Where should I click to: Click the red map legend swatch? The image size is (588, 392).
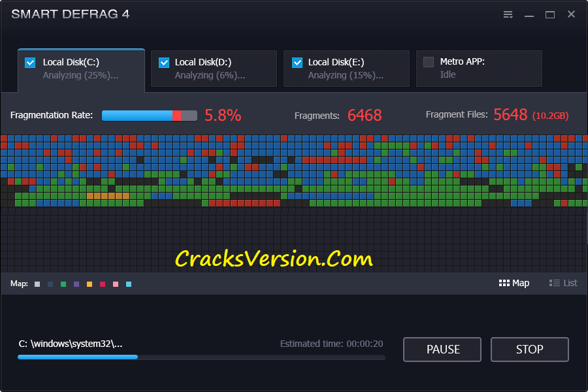tap(103, 284)
